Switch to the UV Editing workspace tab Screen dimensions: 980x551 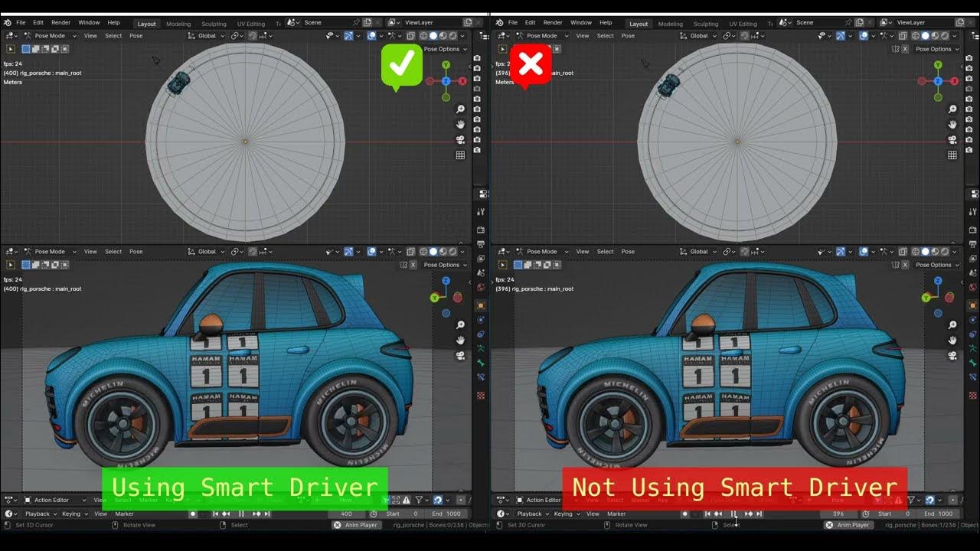(x=251, y=24)
